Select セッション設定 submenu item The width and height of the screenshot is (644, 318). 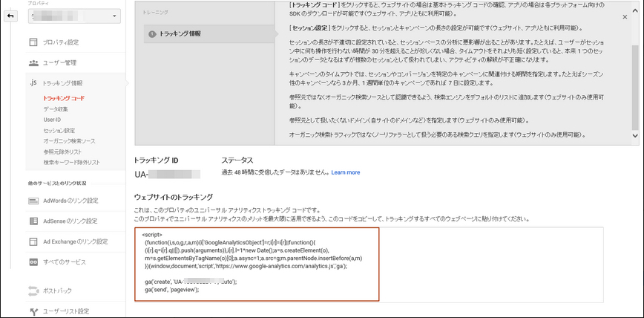pos(59,131)
